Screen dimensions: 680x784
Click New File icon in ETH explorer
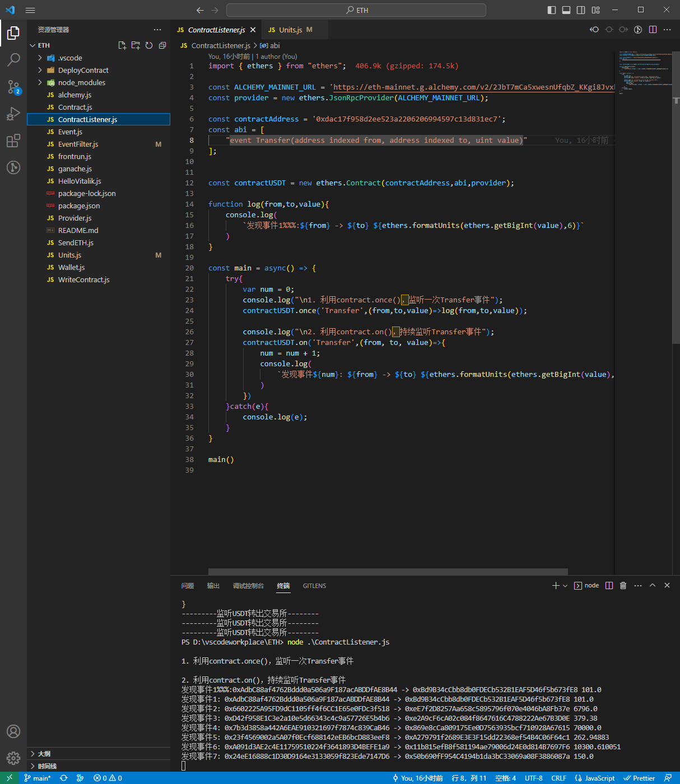pos(122,45)
